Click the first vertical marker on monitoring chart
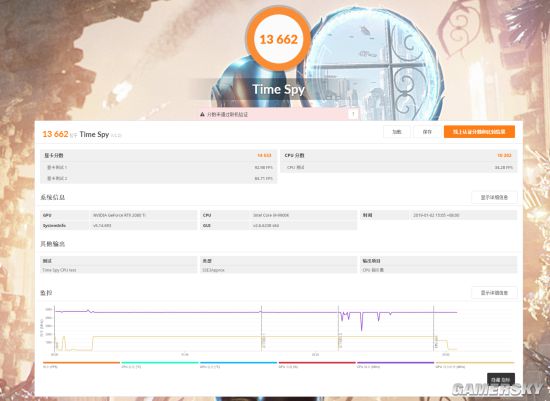 [x=261, y=328]
